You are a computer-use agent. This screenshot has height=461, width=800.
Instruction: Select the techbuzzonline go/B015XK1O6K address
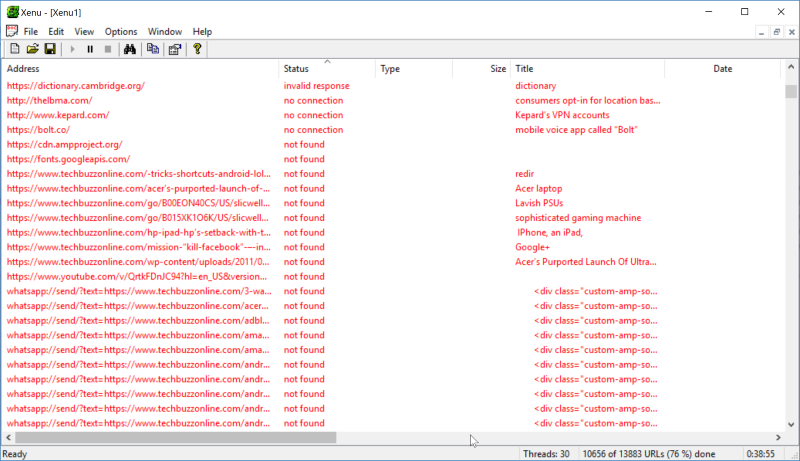click(x=137, y=218)
